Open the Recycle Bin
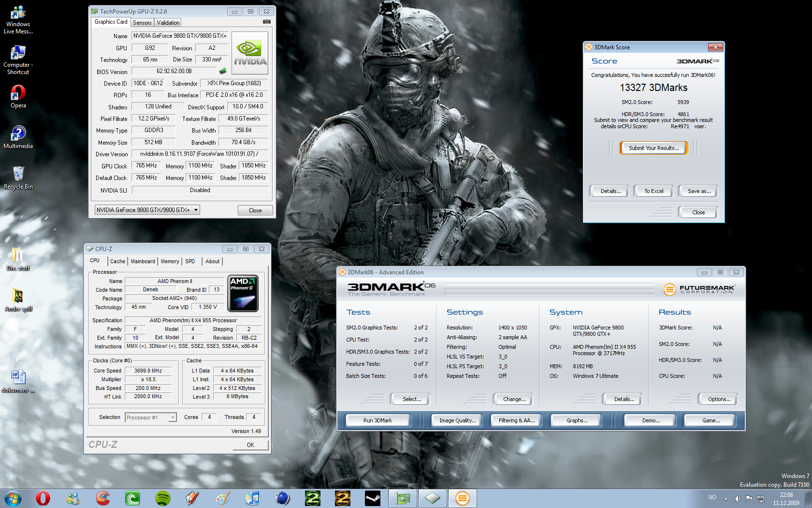 click(x=18, y=178)
